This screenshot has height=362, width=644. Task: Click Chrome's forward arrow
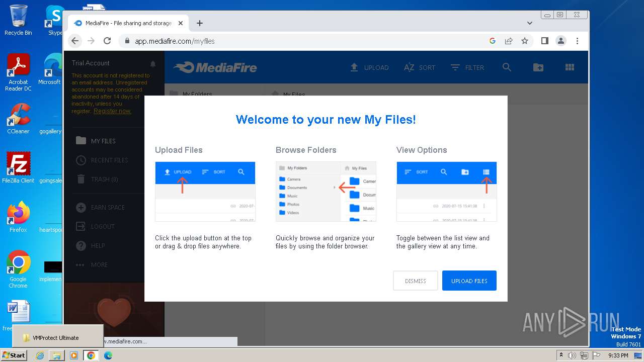tap(91, 41)
